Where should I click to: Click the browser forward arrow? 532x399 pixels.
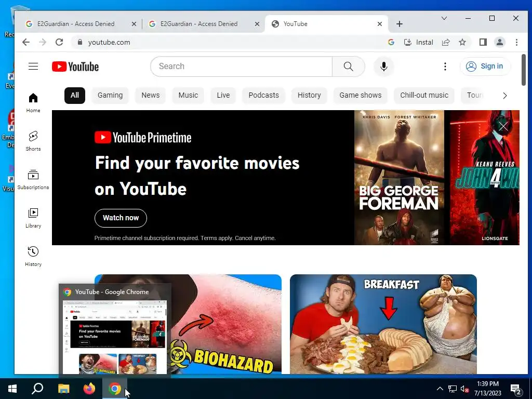[x=43, y=42]
